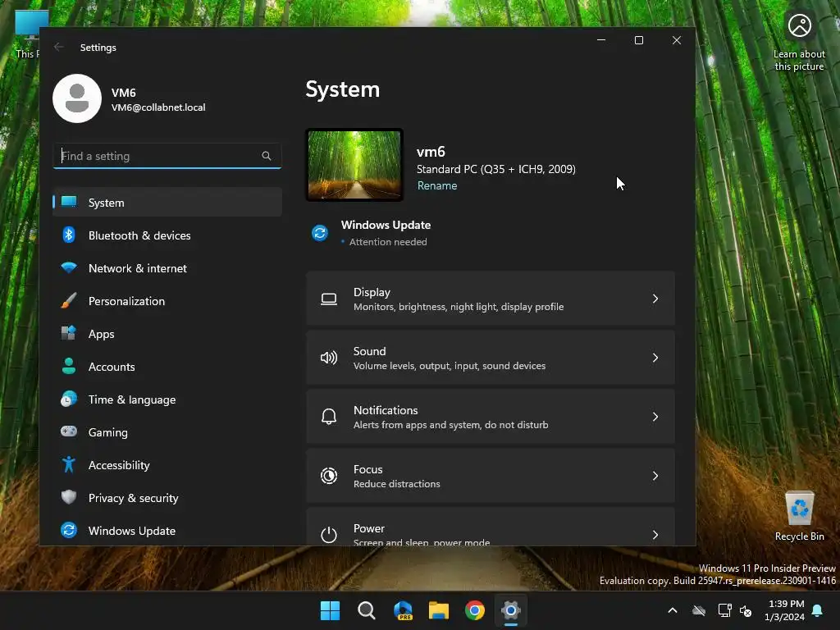Click the Focus icon in System list
This screenshot has height=630, width=840.
[x=329, y=476]
